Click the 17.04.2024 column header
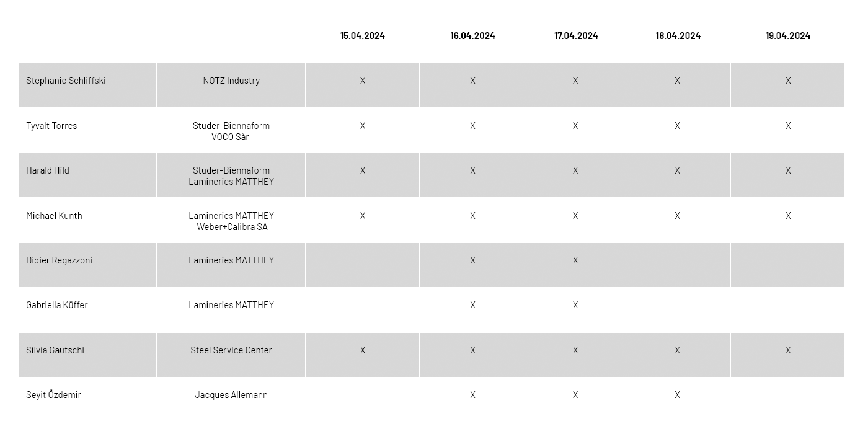This screenshot has width=868, height=434. (576, 36)
